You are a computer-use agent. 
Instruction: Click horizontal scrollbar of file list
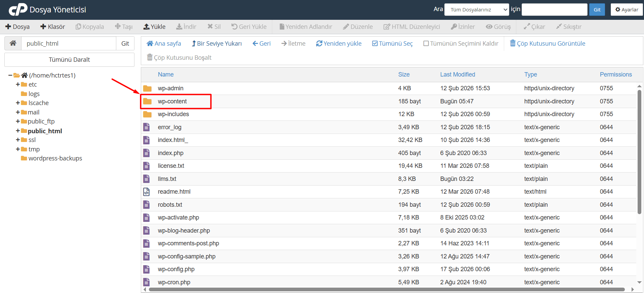tap(387, 289)
